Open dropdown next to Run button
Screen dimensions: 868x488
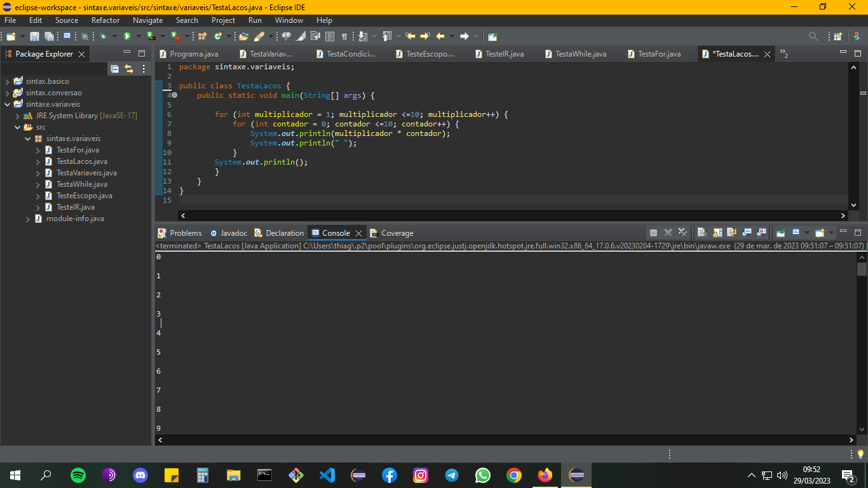click(x=139, y=36)
